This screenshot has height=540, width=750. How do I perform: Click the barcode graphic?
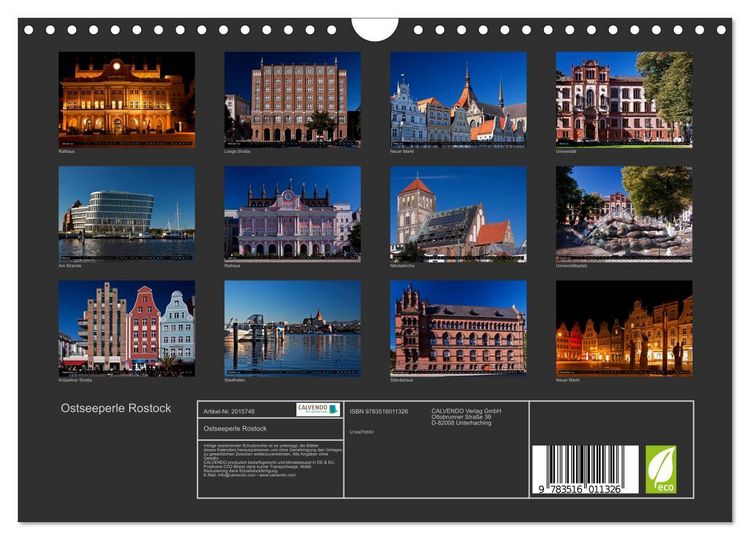click(585, 469)
